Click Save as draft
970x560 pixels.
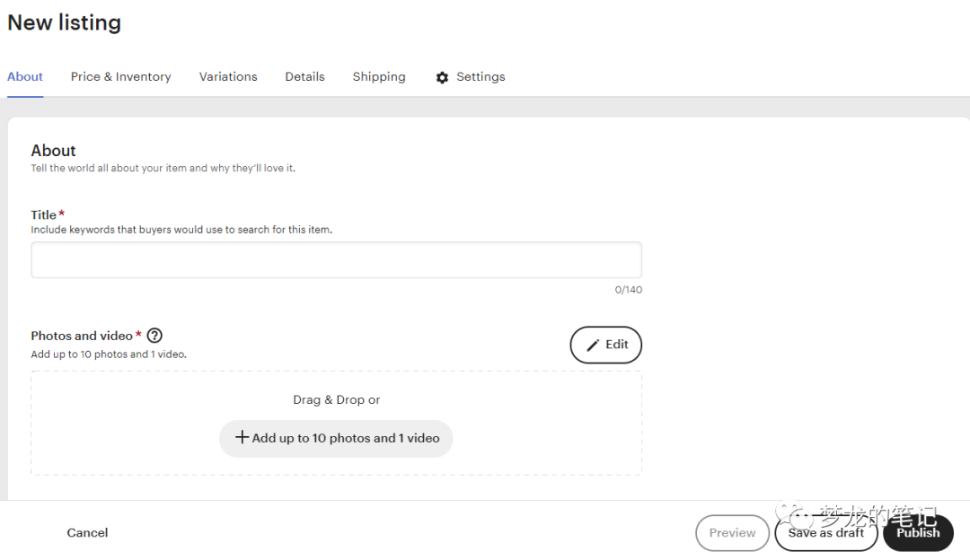coord(825,532)
